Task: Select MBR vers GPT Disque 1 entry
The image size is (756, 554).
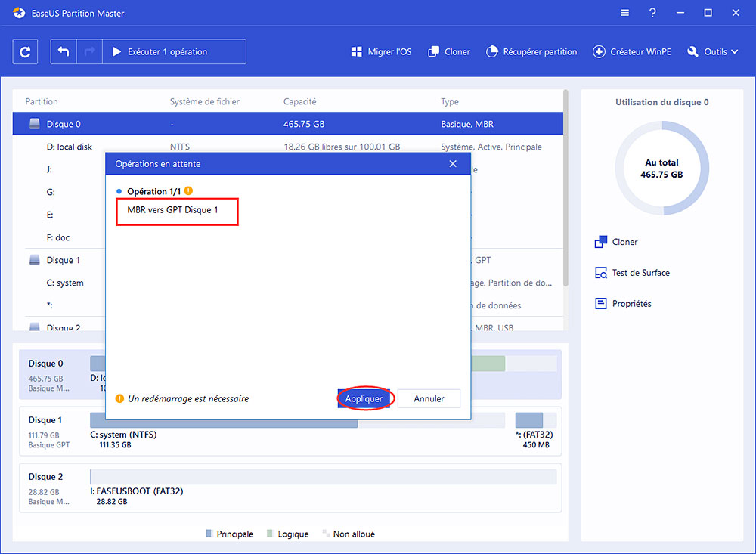Action: [172, 210]
